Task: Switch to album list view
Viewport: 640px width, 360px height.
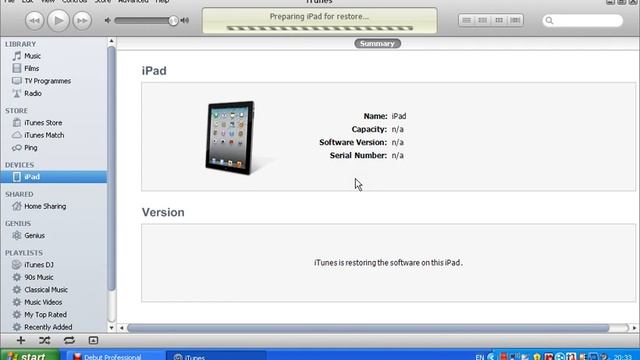Action: [482, 20]
